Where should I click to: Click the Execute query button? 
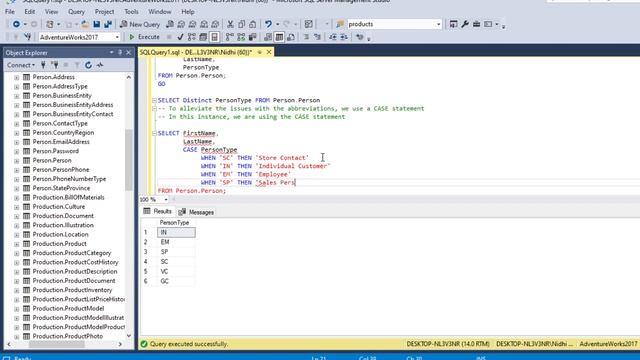[x=144, y=37]
